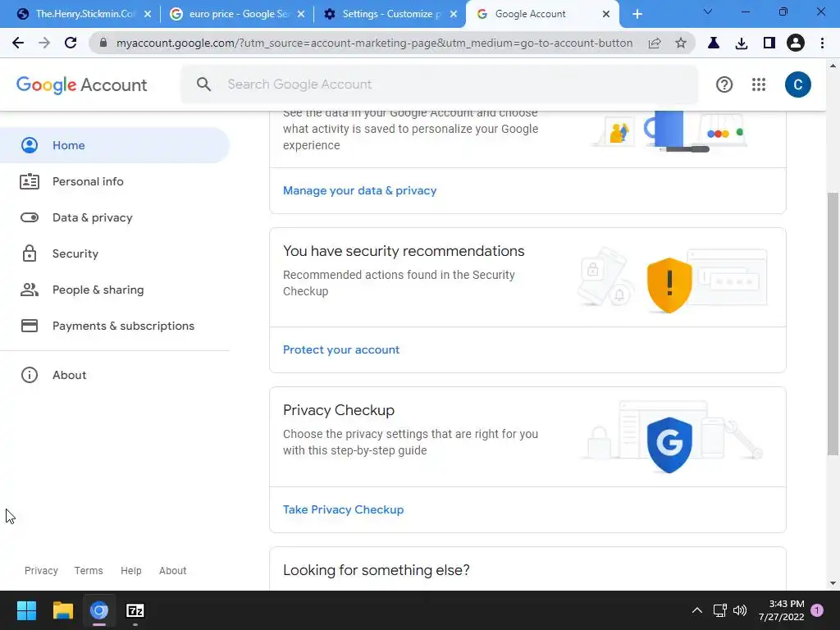Open People & sharing section
The height and width of the screenshot is (630, 840).
point(115,290)
